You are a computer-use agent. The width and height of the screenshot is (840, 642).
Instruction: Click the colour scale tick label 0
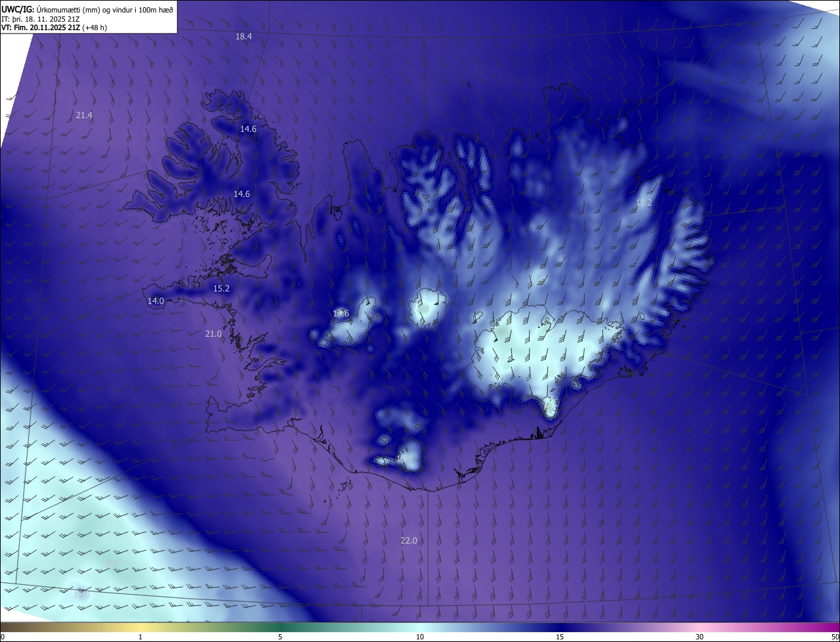coord(3,637)
